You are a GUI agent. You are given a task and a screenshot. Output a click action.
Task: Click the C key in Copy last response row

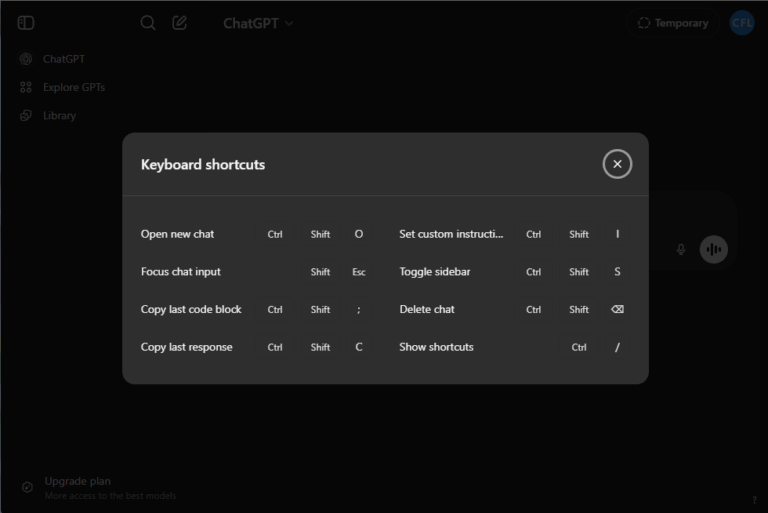(x=359, y=347)
